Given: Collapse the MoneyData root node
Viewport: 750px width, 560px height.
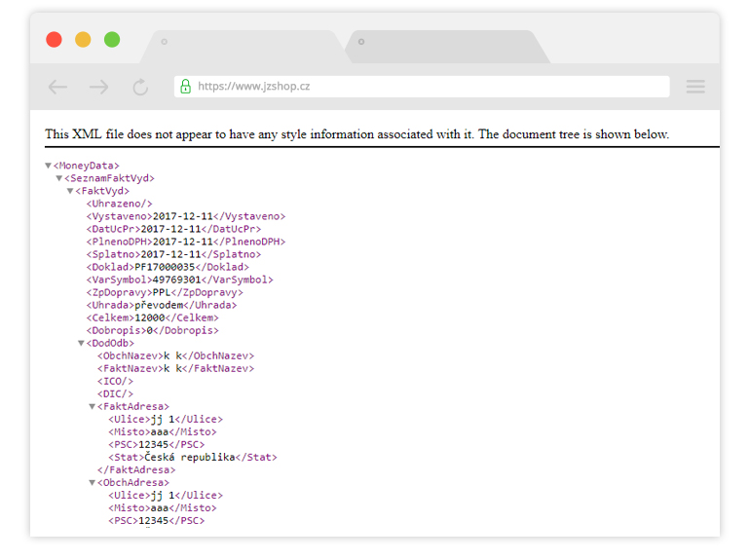Looking at the screenshot, I should click(x=49, y=166).
